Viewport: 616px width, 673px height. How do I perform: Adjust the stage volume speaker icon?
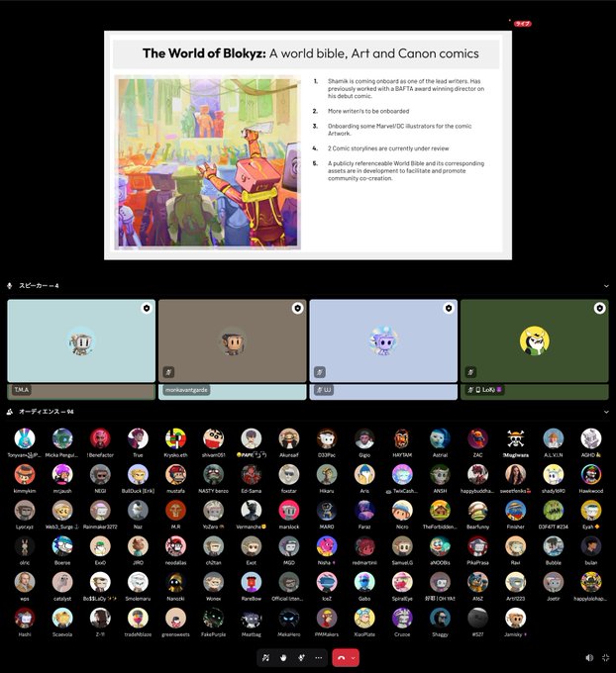[589, 657]
